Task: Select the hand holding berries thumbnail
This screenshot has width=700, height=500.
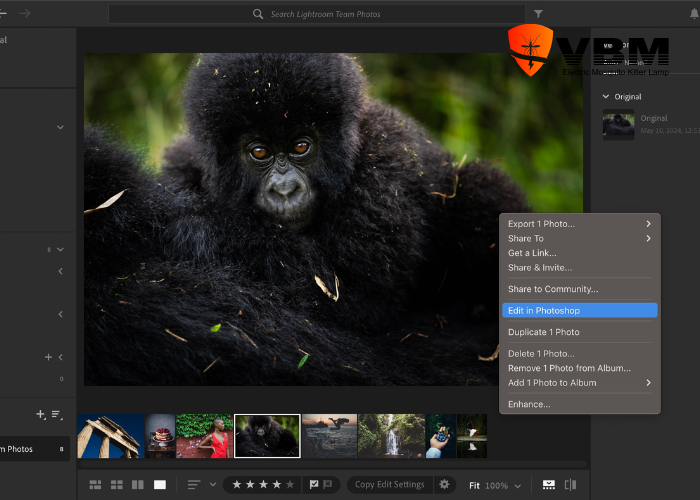Action: 441,436
